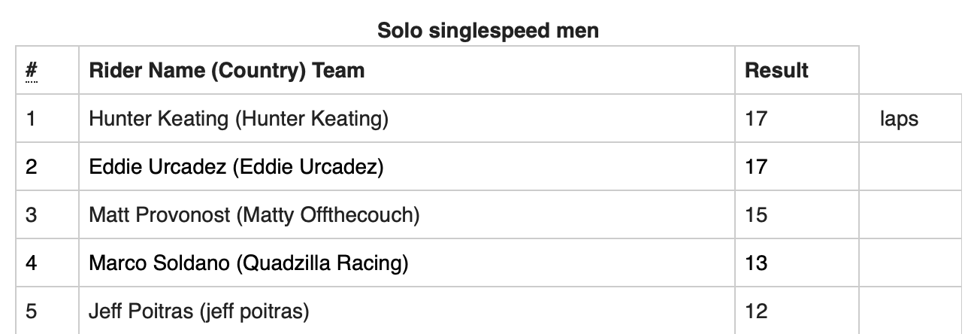Click rank number 3 cell
Screen dimensions: 980x334
pyautogui.click(x=31, y=215)
